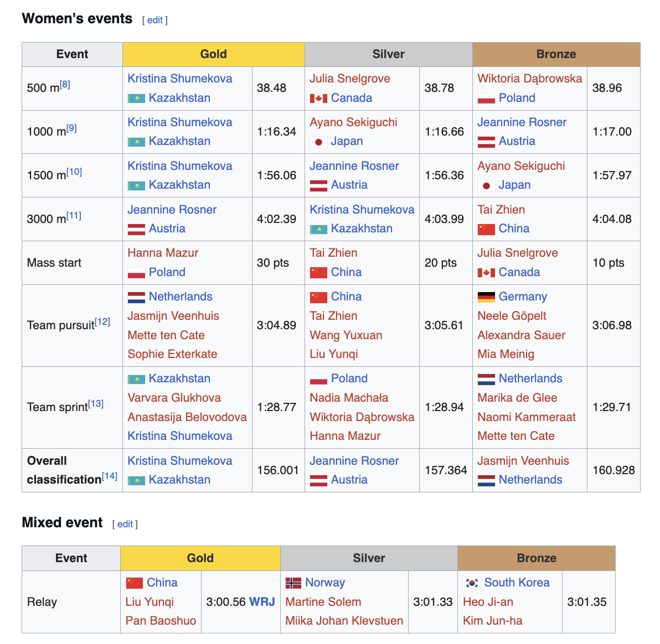Open Julia Snelgrove link in 500 m row
This screenshot has height=644, width=660.
point(349,79)
